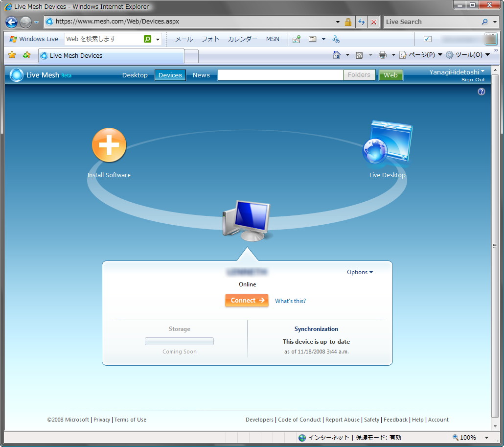This screenshot has width=504, height=447.
Task: Click the Windows Live translate icon
Action: point(336,39)
